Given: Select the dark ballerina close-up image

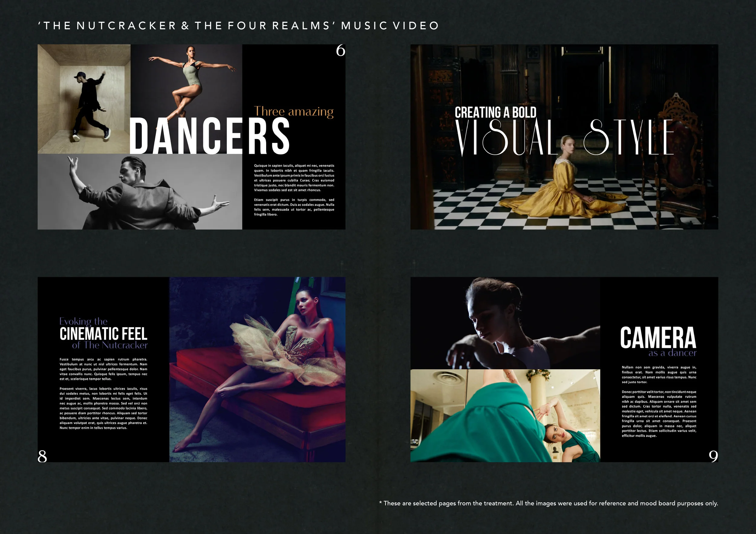Looking at the screenshot, I should click(x=505, y=323).
